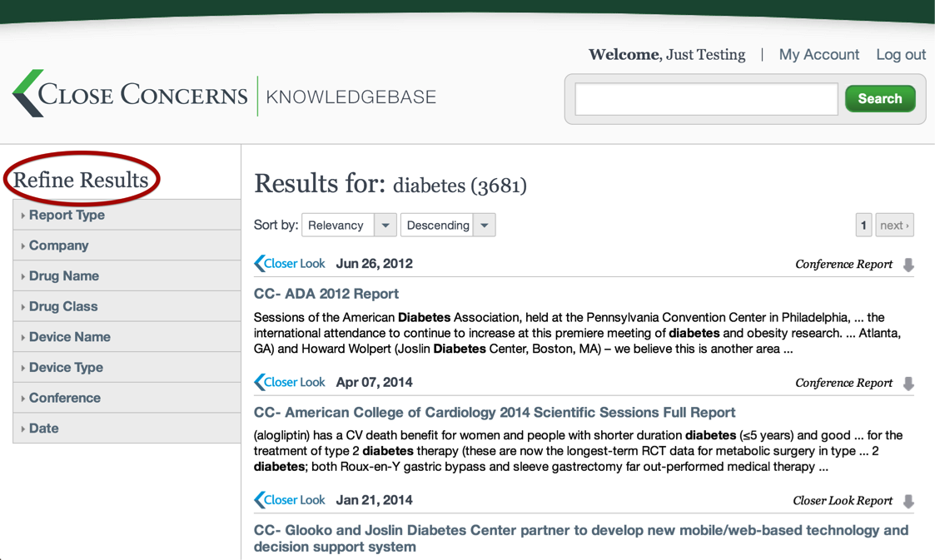
Task: Download the Cardiology 2014 report via arrow icon
Action: point(908,383)
